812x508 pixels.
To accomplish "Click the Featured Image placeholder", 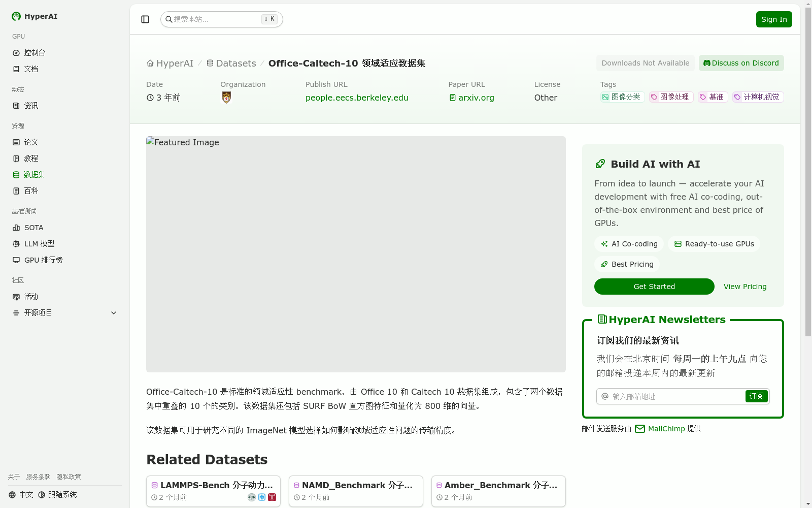I will click(x=356, y=254).
